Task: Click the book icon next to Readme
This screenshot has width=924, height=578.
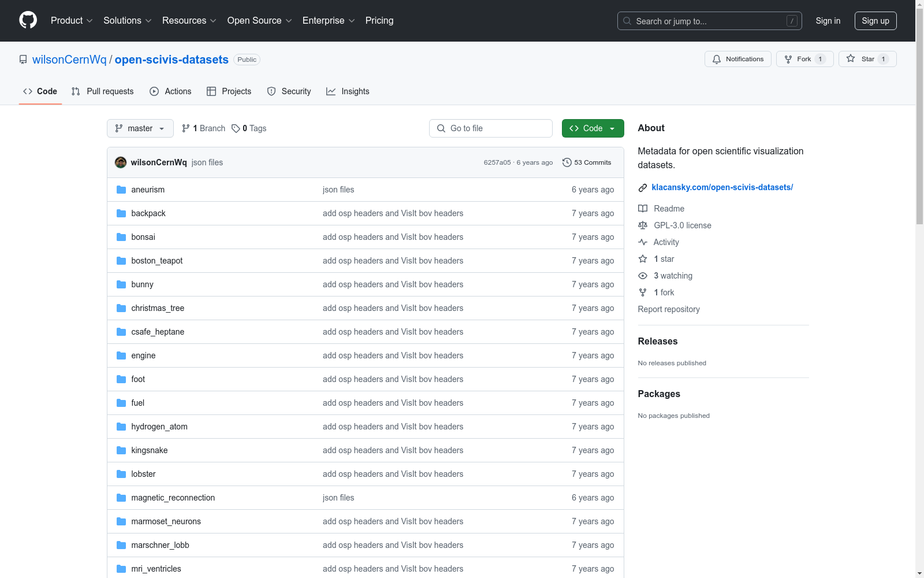Action: [x=643, y=209]
